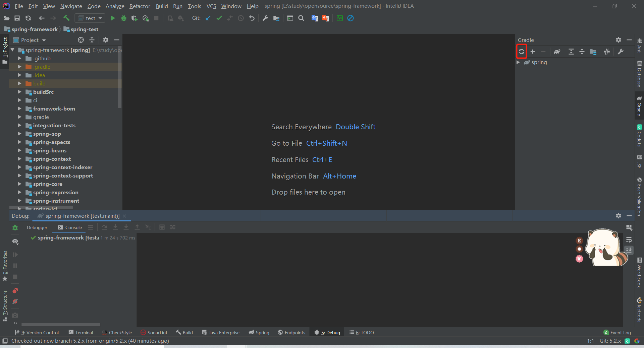The width and height of the screenshot is (644, 348).
Task: Expand the spring-aop module
Action: [x=19, y=134]
